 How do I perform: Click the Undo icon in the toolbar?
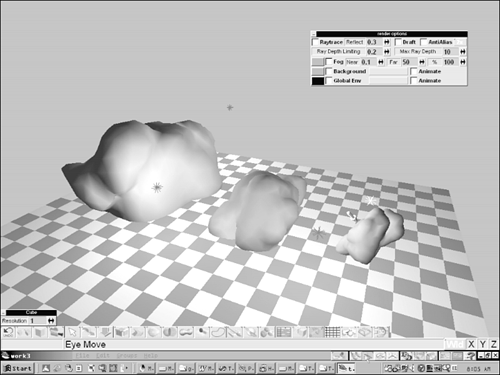(8, 332)
